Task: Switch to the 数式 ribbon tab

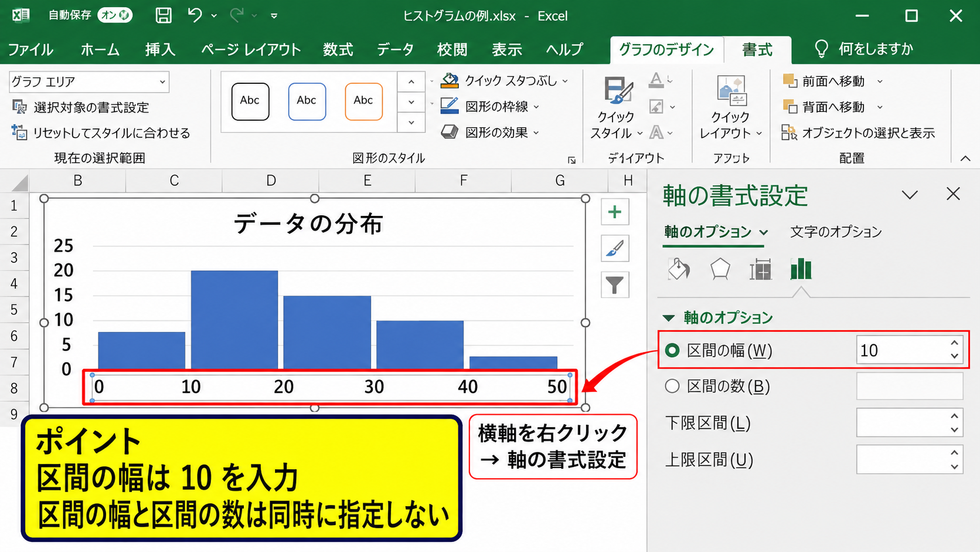Action: 338,49
